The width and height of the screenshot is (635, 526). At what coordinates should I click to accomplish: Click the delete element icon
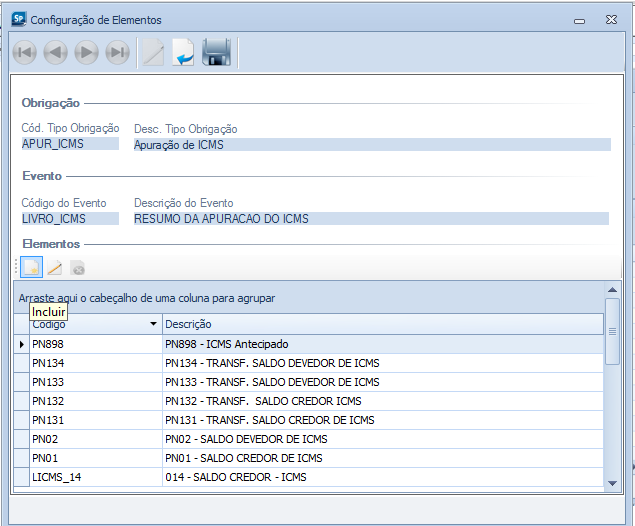click(77, 267)
